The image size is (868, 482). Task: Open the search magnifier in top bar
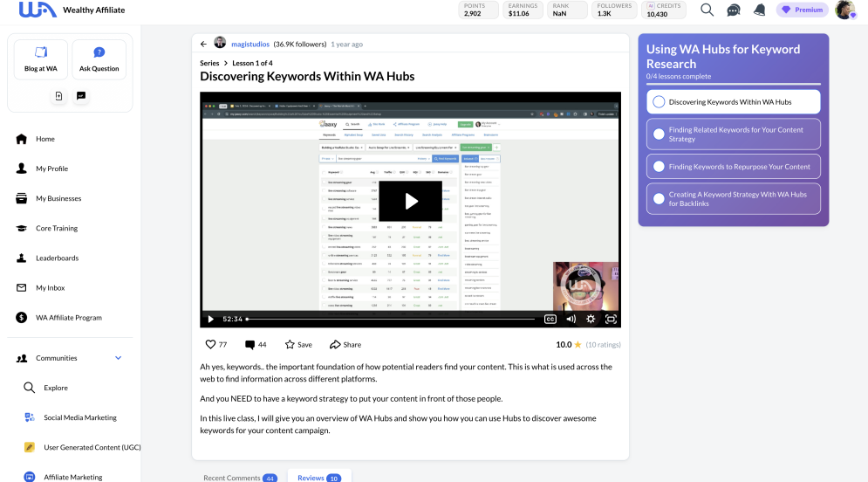pyautogui.click(x=707, y=10)
